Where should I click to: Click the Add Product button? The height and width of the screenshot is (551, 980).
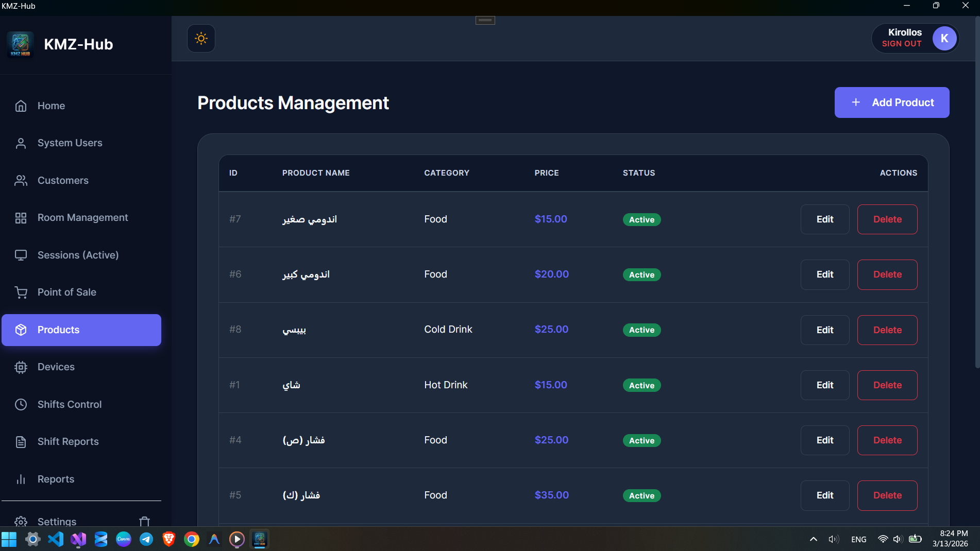[892, 102]
